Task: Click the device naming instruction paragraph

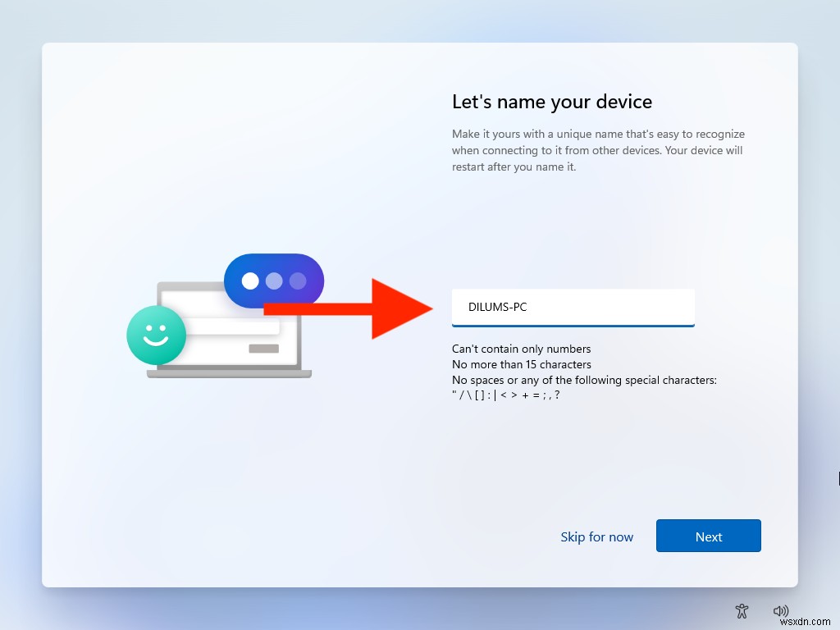Action: [597, 150]
